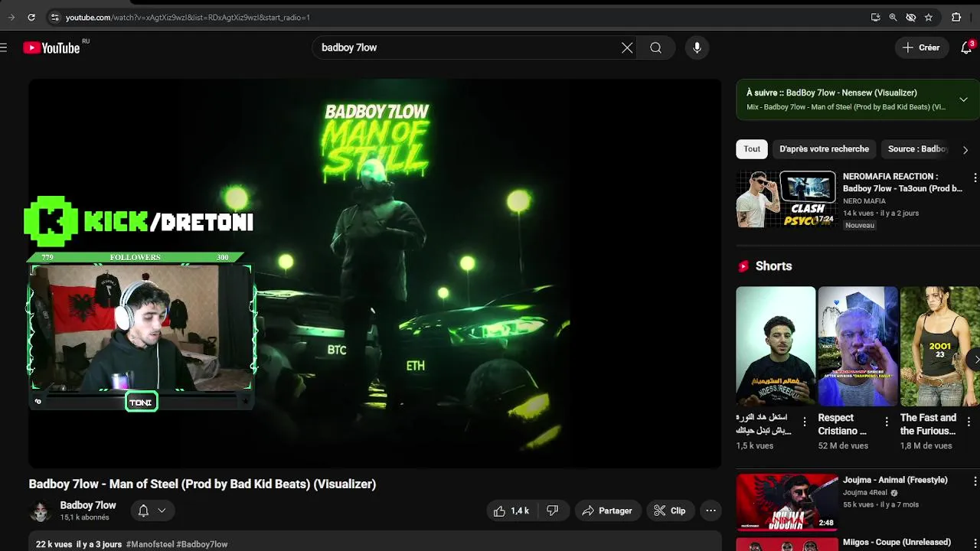Viewport: 980px width, 551px height.
Task: Select D'après votre recherche chip
Action: [x=824, y=149]
